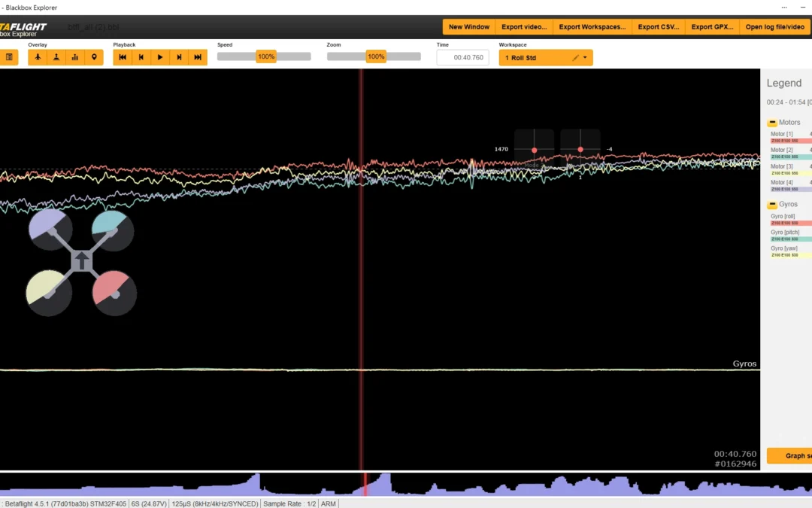Click Export CSV button
This screenshot has height=508, width=812.
[658, 27]
